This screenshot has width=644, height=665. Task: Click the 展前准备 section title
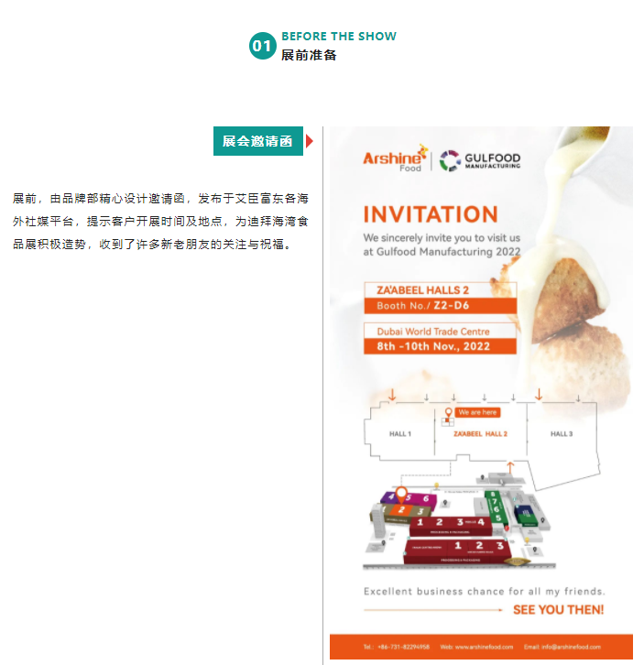309,55
